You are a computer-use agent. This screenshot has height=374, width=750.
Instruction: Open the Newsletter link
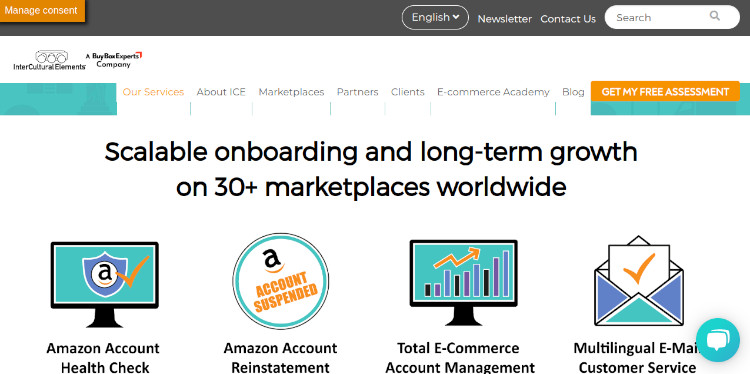pyautogui.click(x=505, y=19)
